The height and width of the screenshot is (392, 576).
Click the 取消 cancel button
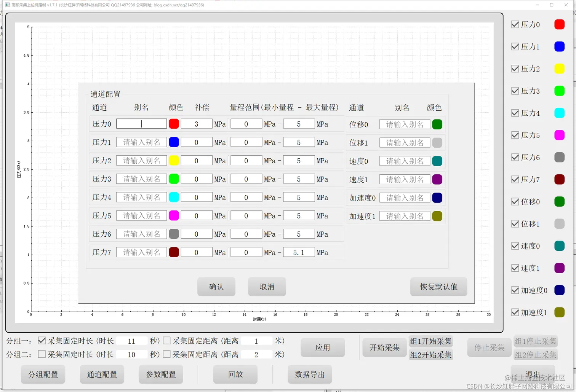tap(267, 287)
